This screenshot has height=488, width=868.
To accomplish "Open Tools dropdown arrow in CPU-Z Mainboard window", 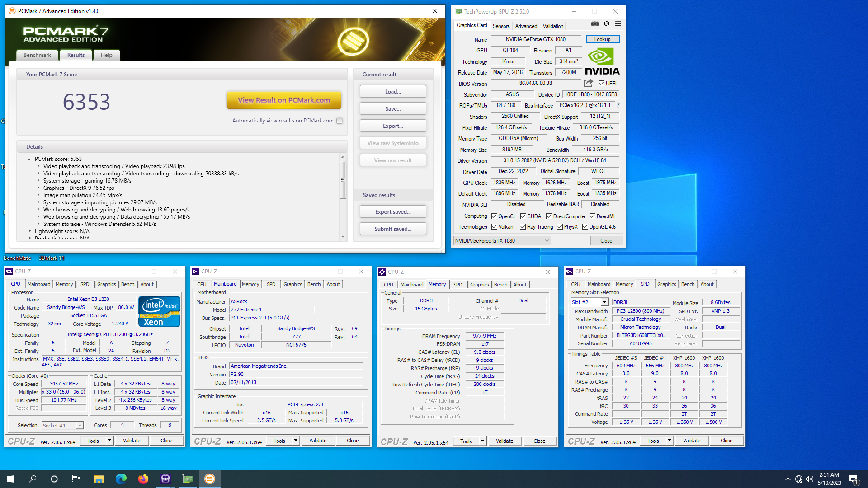I will click(296, 441).
